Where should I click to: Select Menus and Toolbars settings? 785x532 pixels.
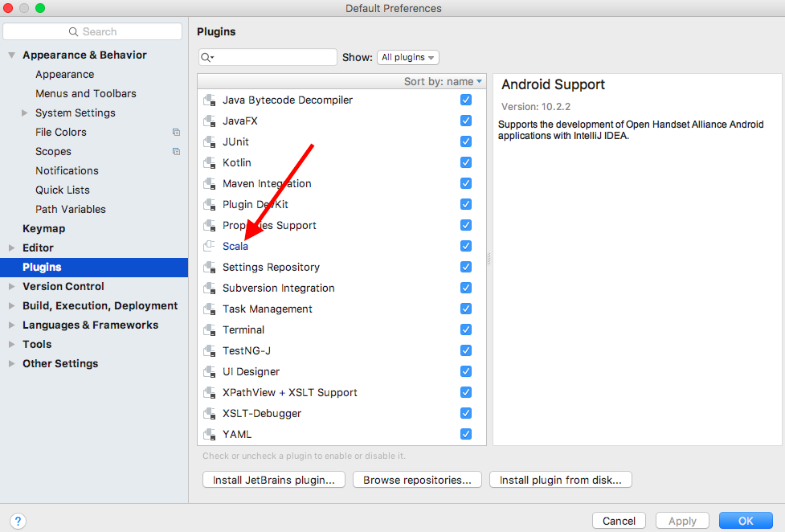tap(86, 94)
